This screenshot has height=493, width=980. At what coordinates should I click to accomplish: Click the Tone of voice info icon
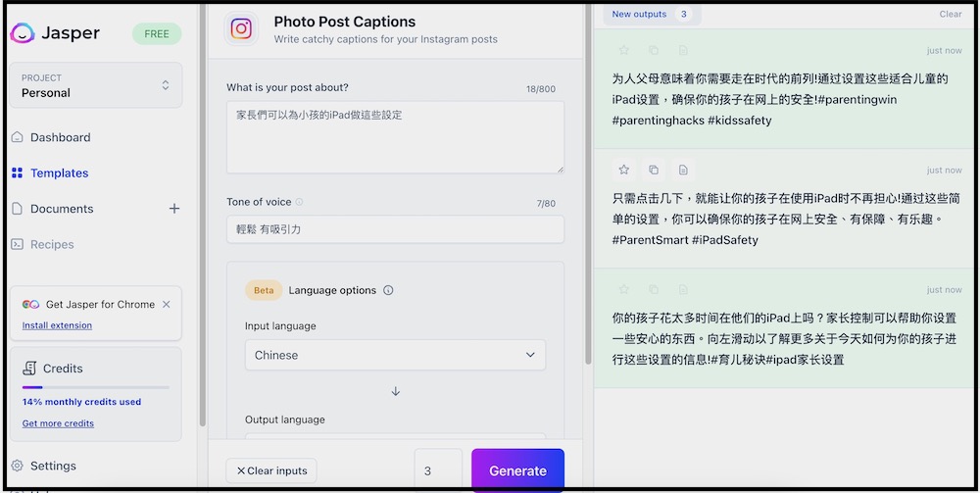tap(299, 202)
